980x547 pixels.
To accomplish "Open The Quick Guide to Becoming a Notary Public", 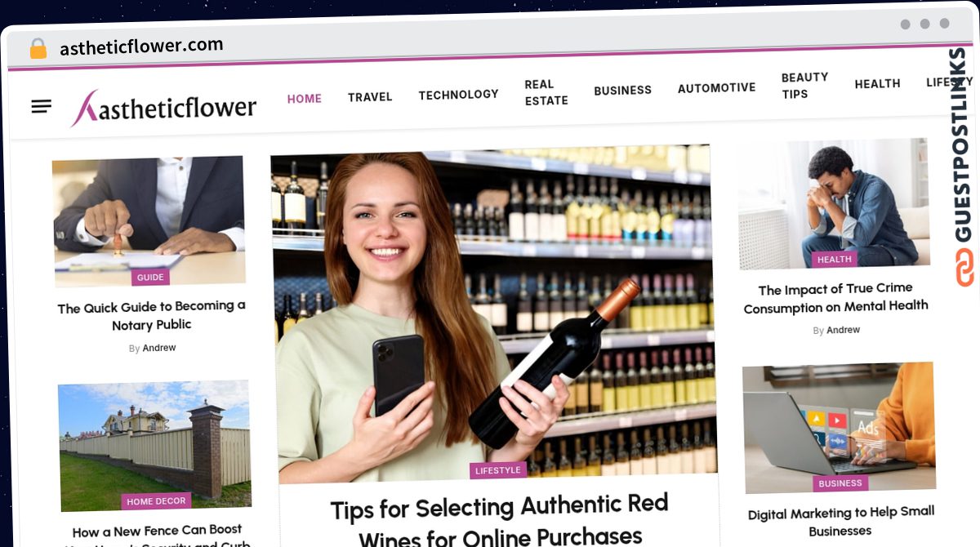I will [152, 315].
